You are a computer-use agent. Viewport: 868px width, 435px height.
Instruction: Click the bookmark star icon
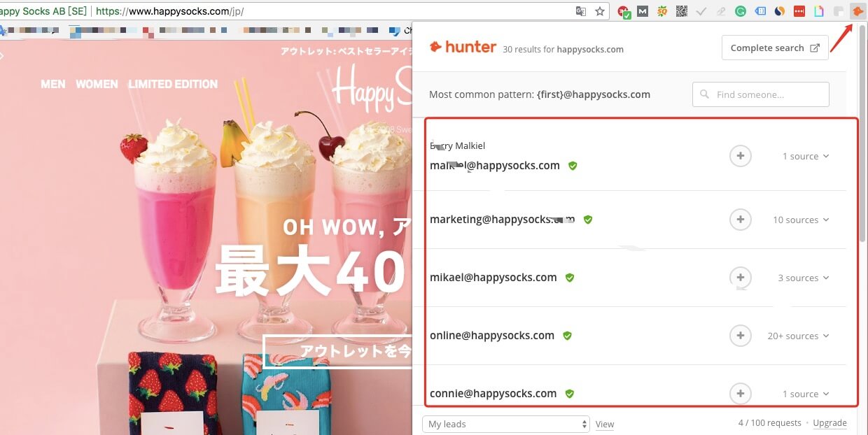point(600,11)
